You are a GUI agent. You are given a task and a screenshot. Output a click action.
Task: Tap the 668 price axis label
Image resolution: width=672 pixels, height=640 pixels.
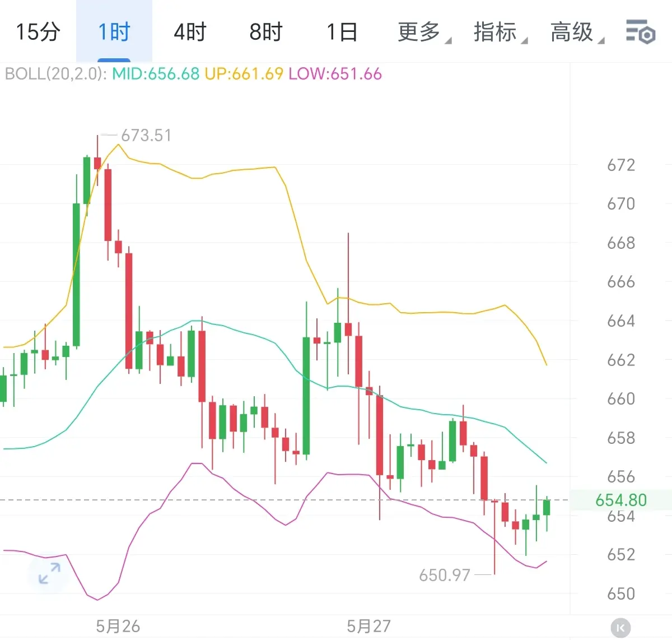click(621, 243)
